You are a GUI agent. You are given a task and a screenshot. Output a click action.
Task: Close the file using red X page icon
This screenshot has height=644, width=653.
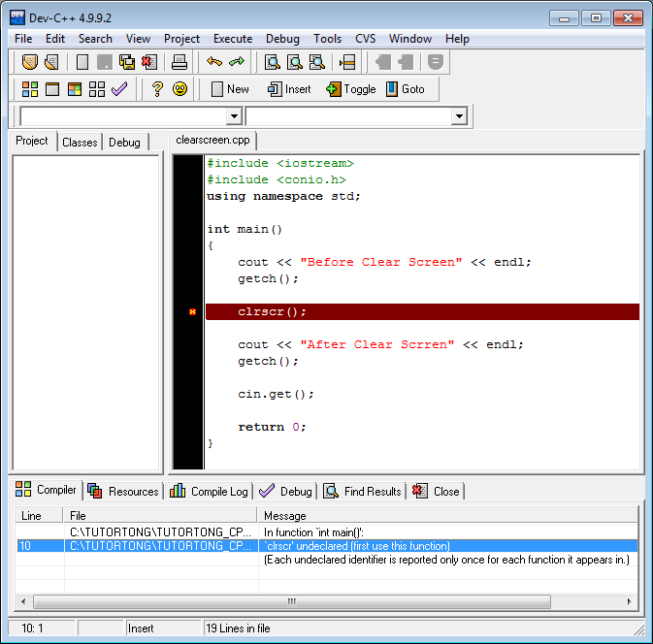[x=149, y=62]
